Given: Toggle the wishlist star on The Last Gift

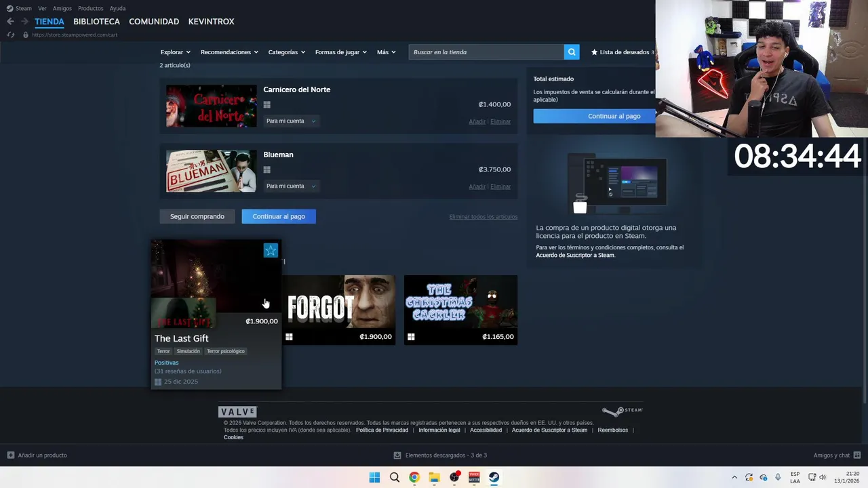Looking at the screenshot, I should (271, 251).
